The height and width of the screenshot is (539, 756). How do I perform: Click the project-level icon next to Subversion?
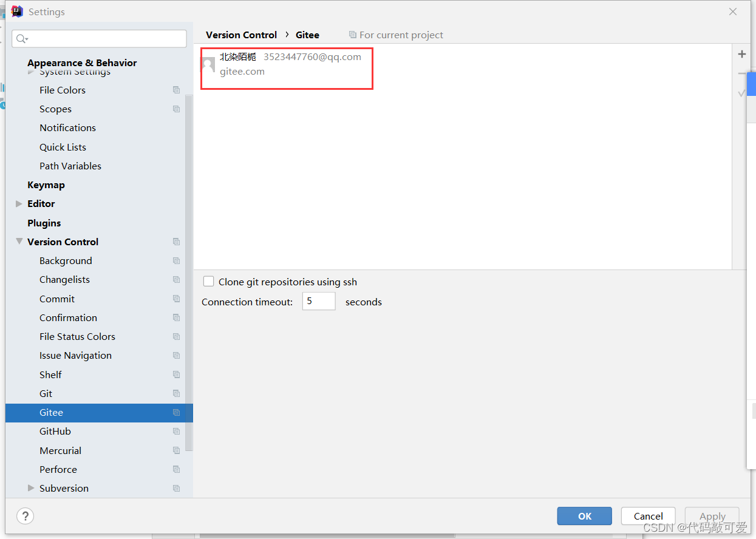(176, 489)
